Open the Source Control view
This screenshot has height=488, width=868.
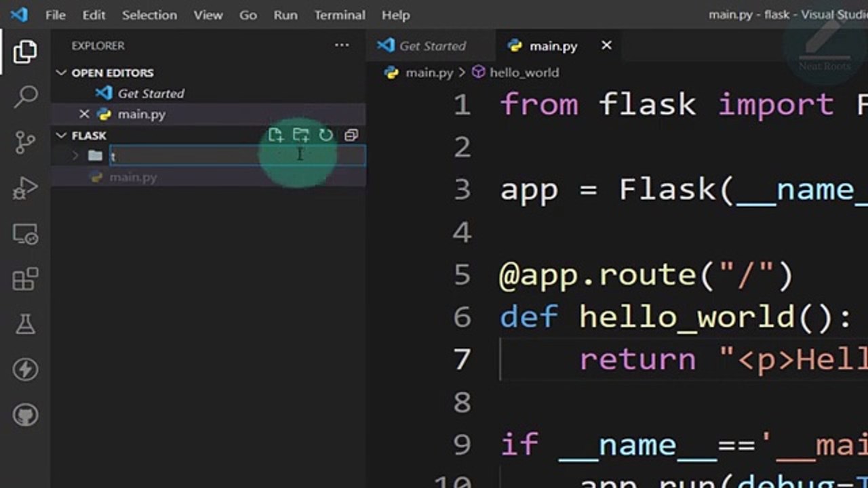pyautogui.click(x=25, y=142)
